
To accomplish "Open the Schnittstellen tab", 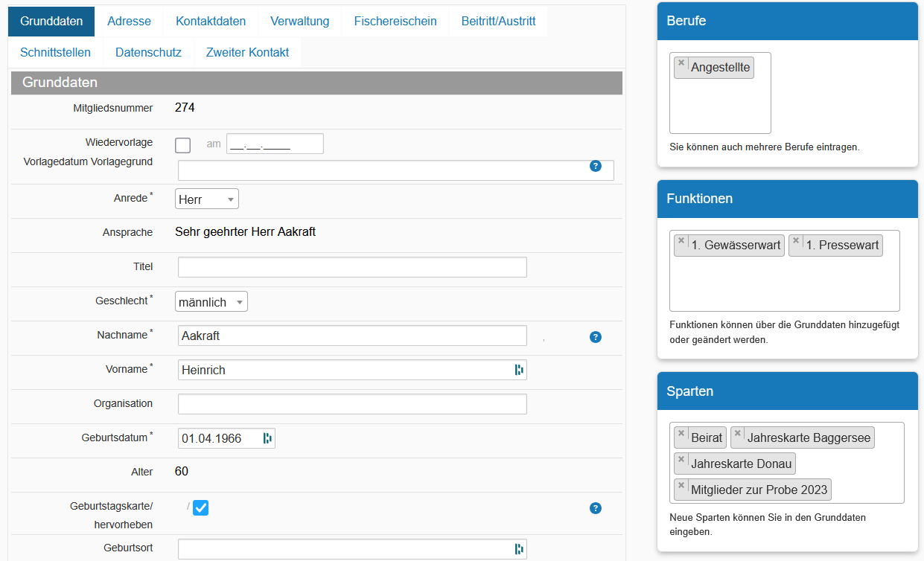I will tap(56, 52).
